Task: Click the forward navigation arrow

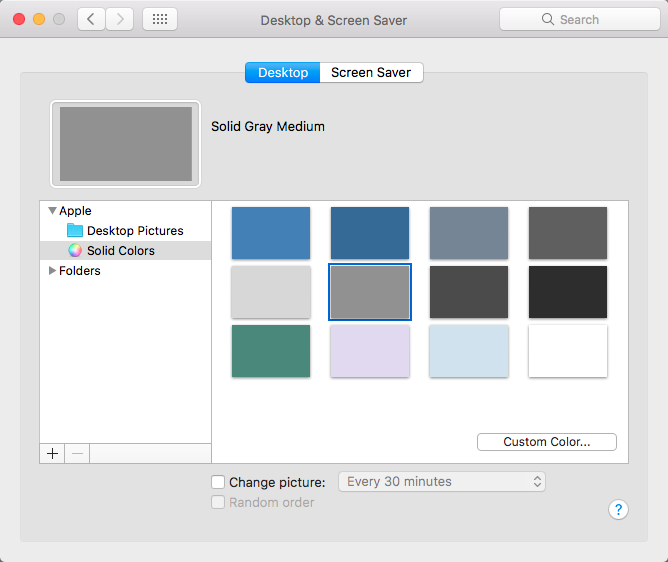Action: click(x=120, y=19)
